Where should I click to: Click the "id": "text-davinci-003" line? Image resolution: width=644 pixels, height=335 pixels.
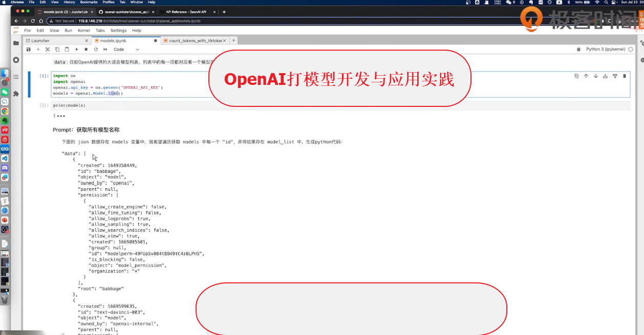point(112,312)
